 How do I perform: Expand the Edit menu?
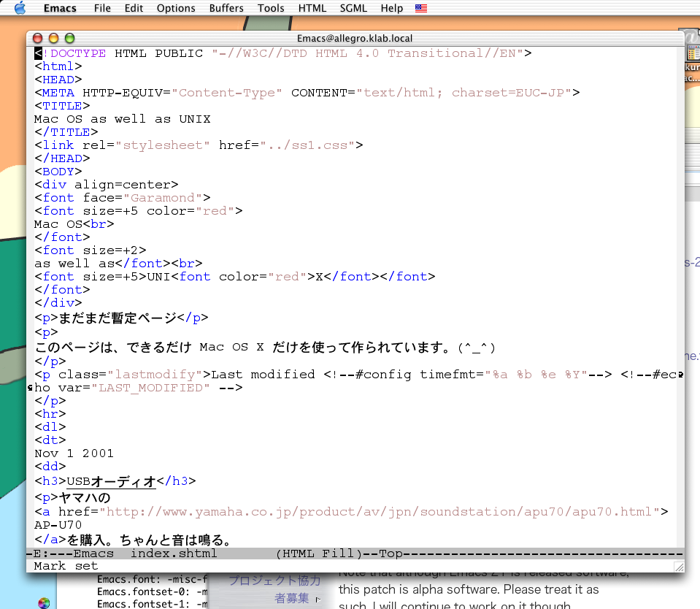[x=134, y=8]
